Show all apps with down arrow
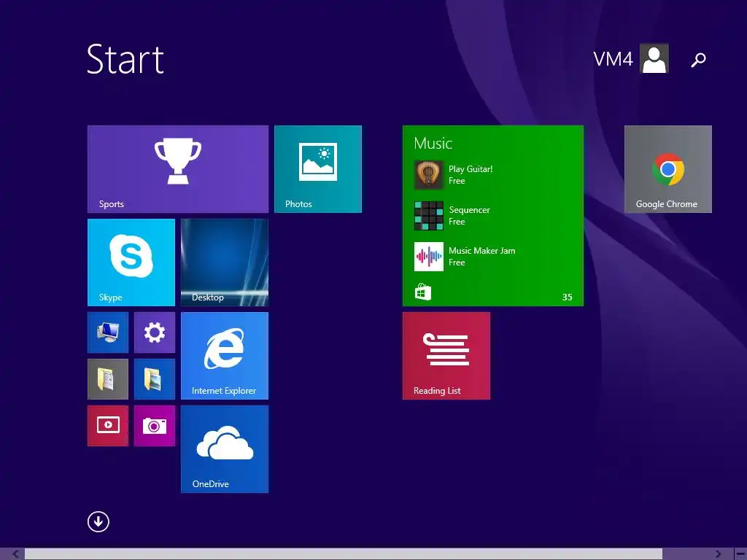Viewport: 747px width, 560px height. click(x=98, y=522)
